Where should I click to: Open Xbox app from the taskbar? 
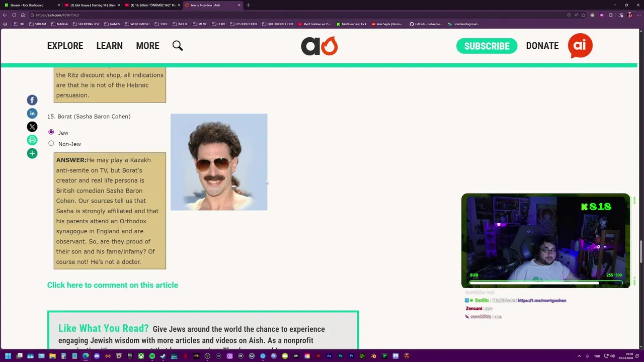tap(141, 356)
